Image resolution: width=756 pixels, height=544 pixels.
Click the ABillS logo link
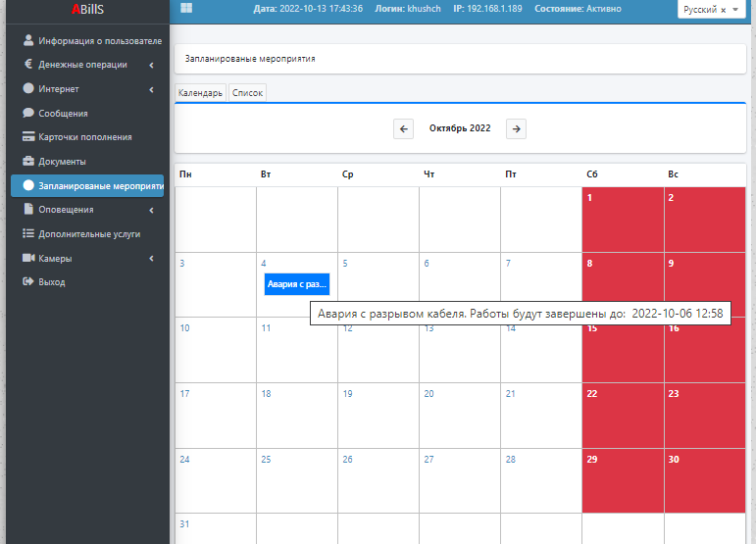(x=85, y=9)
